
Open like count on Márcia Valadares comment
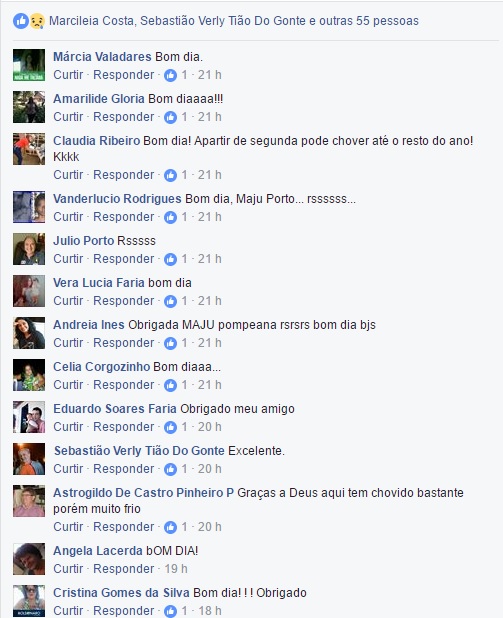(x=184, y=75)
